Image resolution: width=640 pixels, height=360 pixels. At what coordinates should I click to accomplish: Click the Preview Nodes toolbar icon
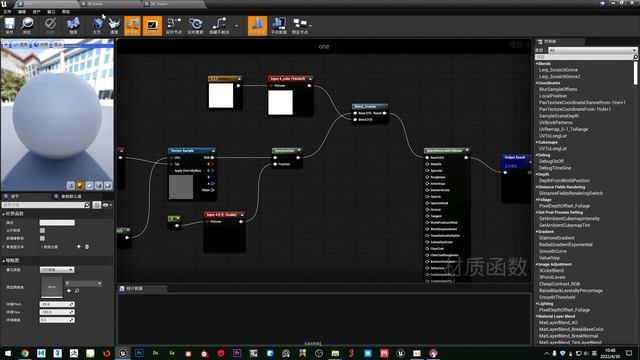click(300, 25)
